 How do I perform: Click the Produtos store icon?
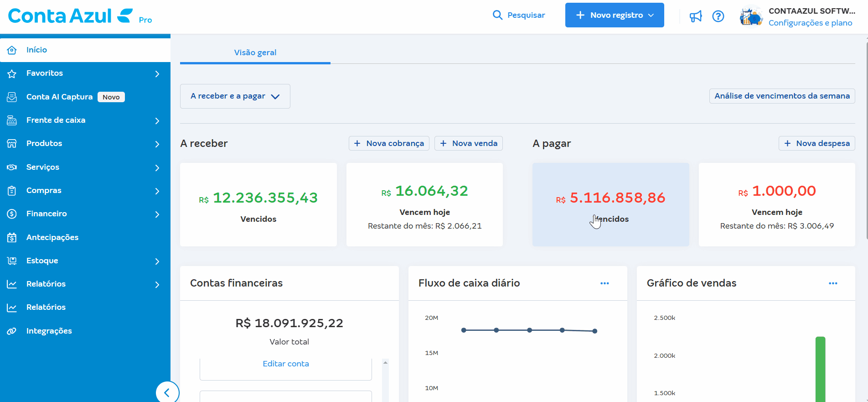click(12, 144)
